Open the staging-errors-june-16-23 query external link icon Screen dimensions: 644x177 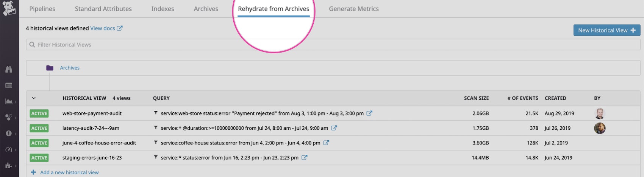[304, 157]
